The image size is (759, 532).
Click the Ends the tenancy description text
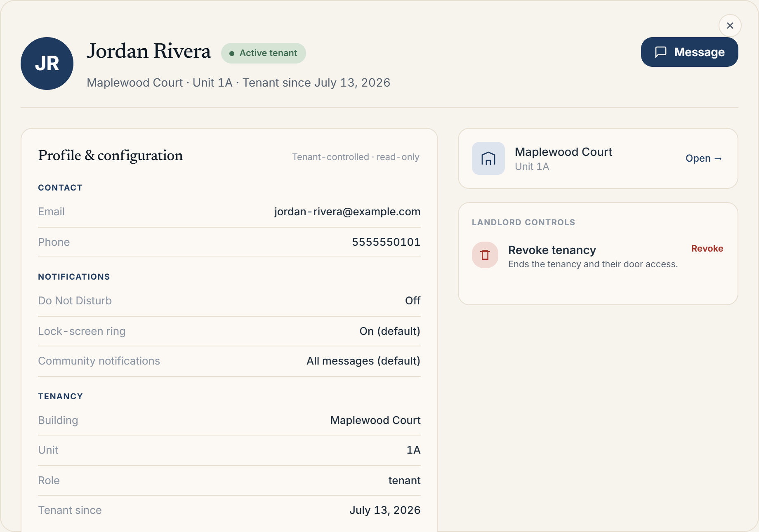tap(593, 264)
